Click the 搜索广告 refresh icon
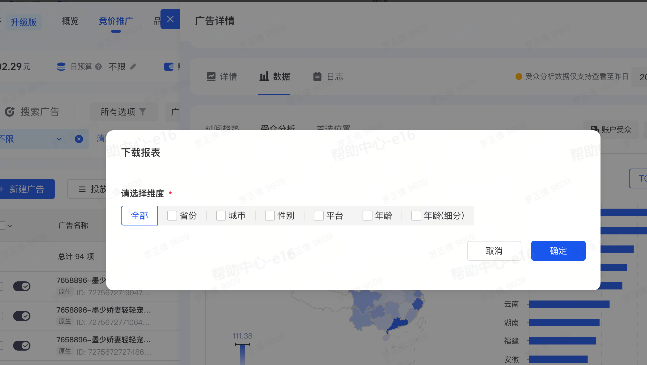The image size is (647, 365). tap(9, 112)
